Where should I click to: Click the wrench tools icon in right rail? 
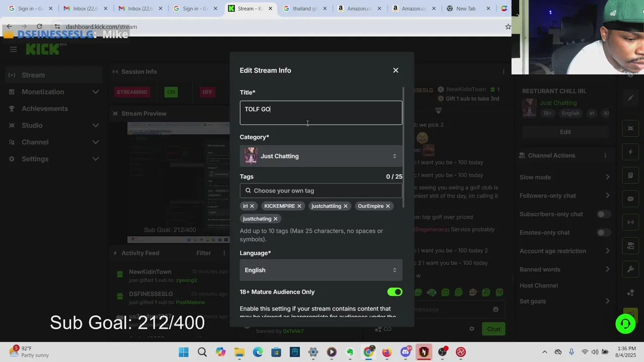[630, 269]
